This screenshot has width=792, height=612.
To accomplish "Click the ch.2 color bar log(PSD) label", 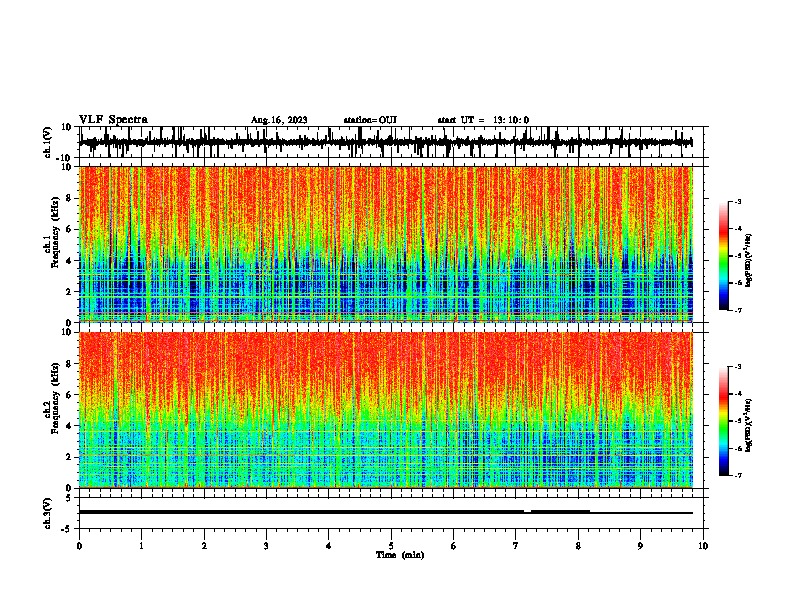I will coord(749,426).
